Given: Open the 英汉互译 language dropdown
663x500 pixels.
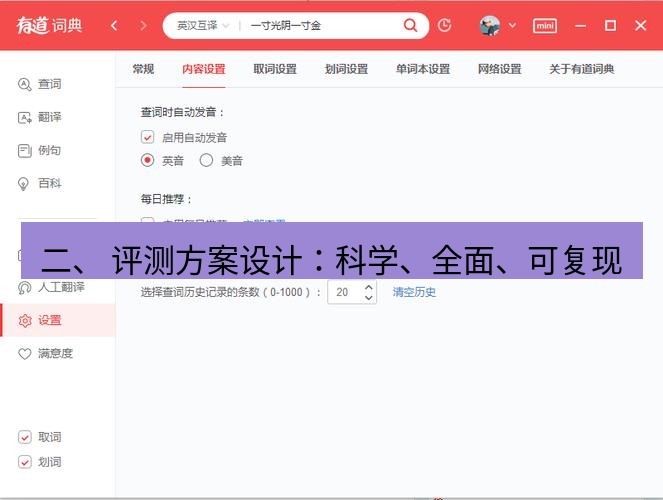Looking at the screenshot, I should click(x=203, y=26).
